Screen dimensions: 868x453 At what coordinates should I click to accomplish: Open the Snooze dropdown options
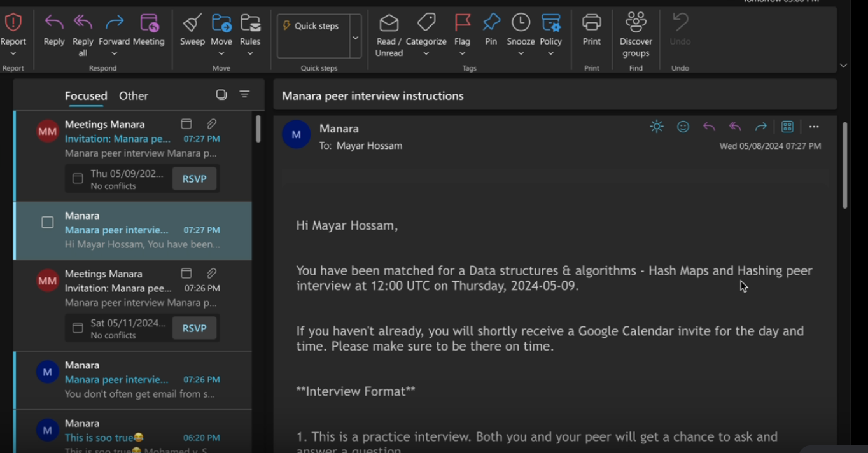(521, 53)
